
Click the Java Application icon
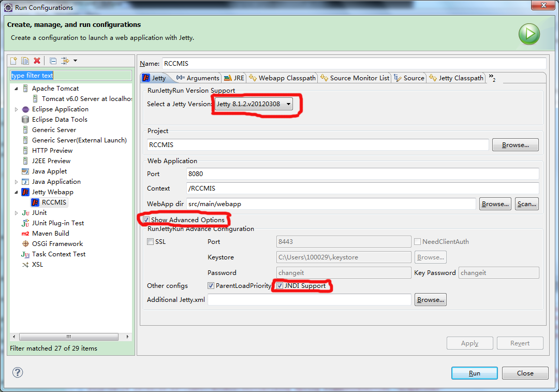[x=25, y=182]
